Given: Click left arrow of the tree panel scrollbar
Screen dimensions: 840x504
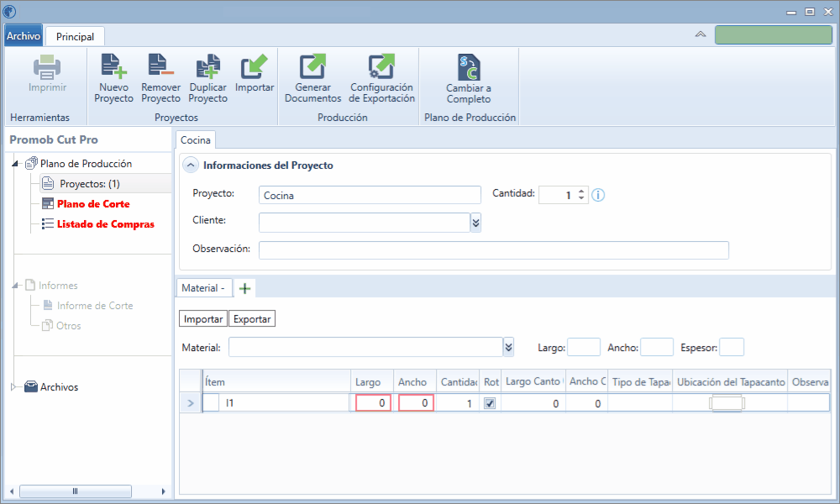Looking at the screenshot, I should point(12,491).
